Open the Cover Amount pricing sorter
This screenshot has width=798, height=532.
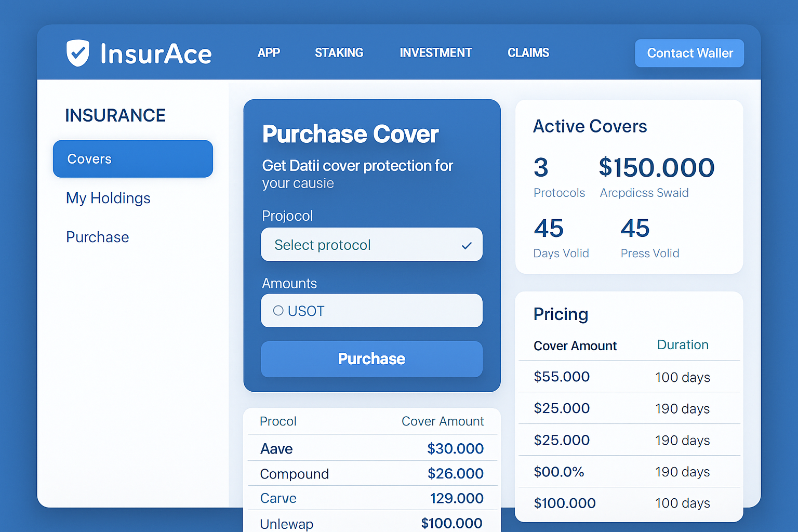pyautogui.click(x=575, y=345)
